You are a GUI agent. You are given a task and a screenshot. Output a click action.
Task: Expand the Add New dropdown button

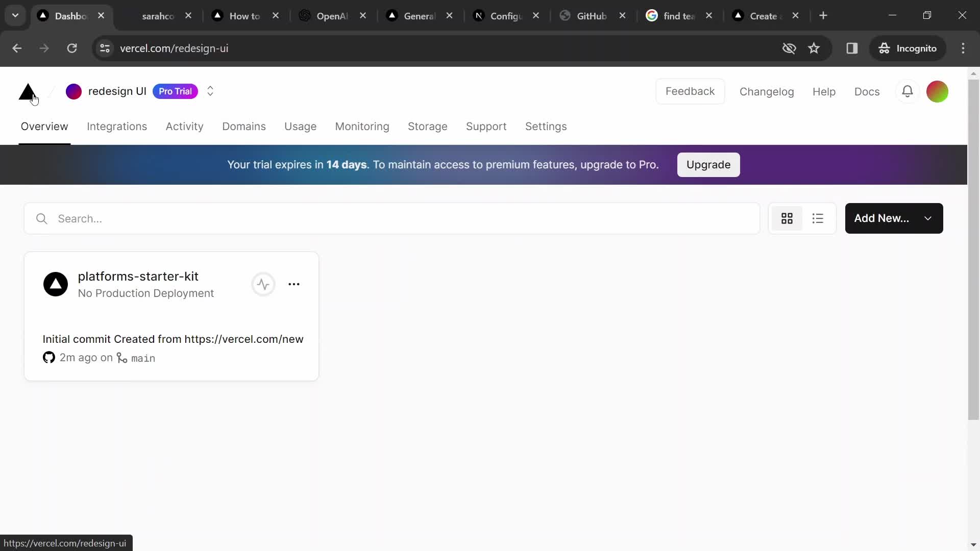click(x=927, y=218)
